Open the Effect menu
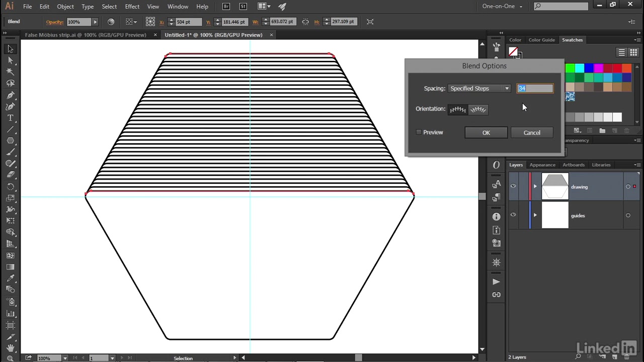 (x=132, y=6)
